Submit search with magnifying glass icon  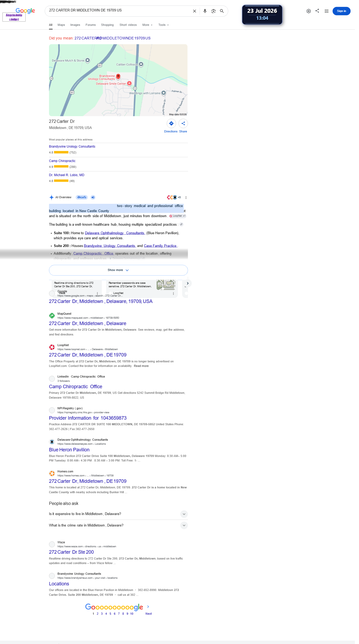click(222, 11)
